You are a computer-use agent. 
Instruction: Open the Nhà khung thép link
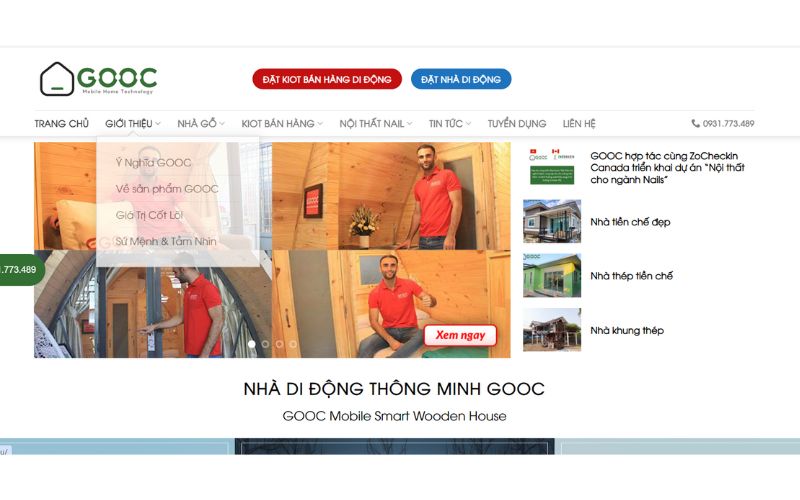point(627,331)
